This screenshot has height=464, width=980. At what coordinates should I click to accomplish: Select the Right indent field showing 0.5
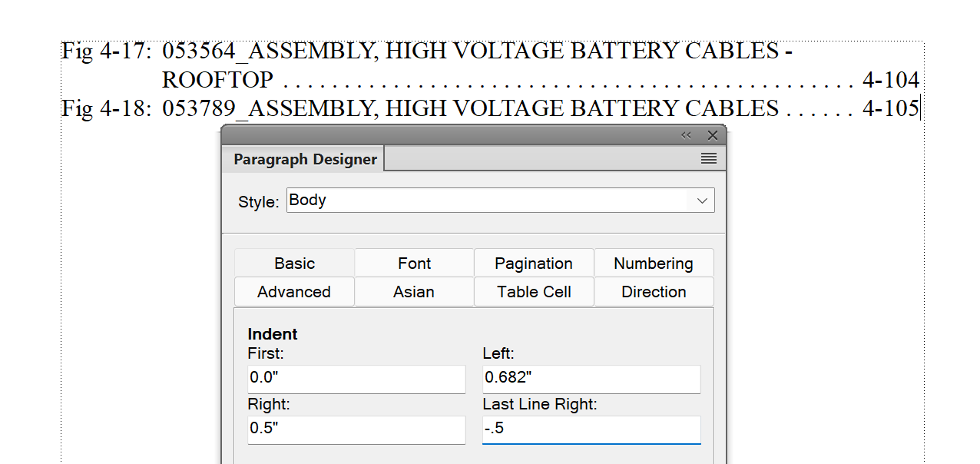click(x=356, y=429)
